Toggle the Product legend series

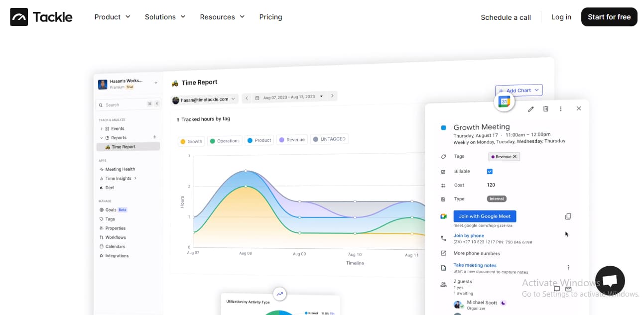tap(259, 140)
